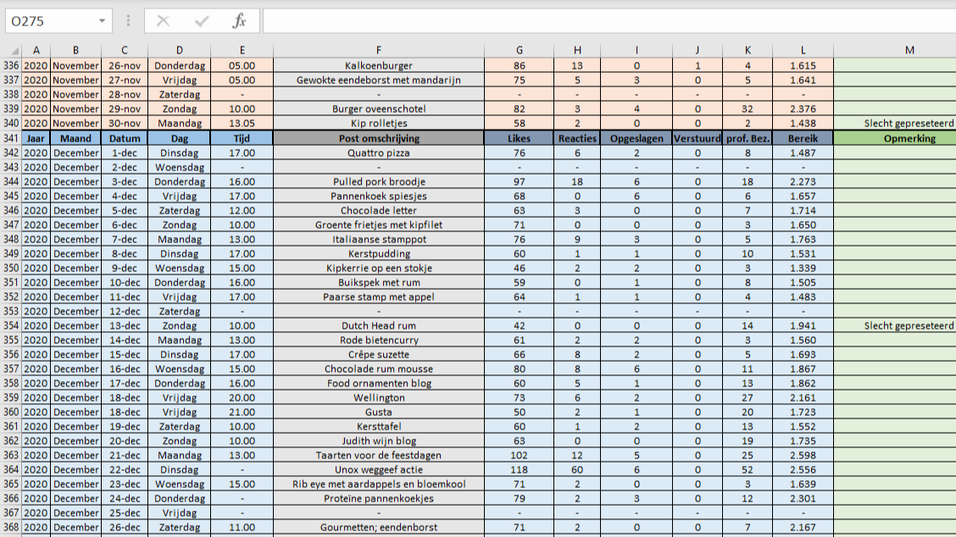The image size is (956, 537).
Task: Select column L header
Action: pos(802,51)
